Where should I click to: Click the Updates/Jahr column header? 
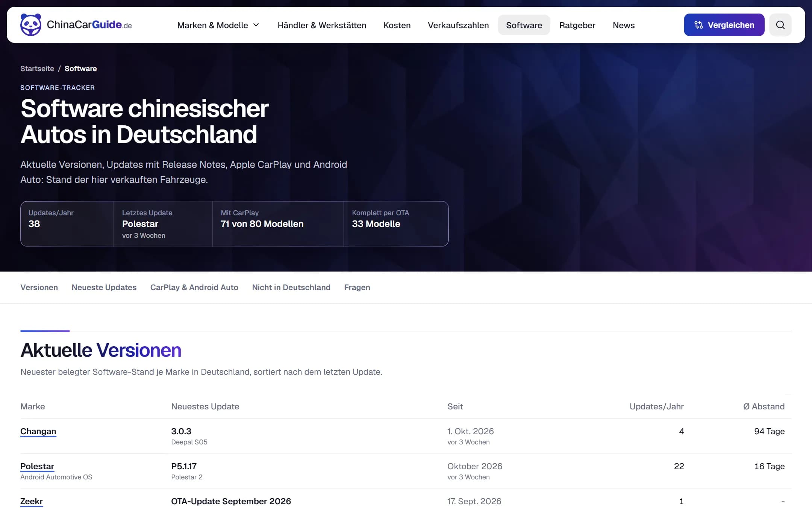656,406
